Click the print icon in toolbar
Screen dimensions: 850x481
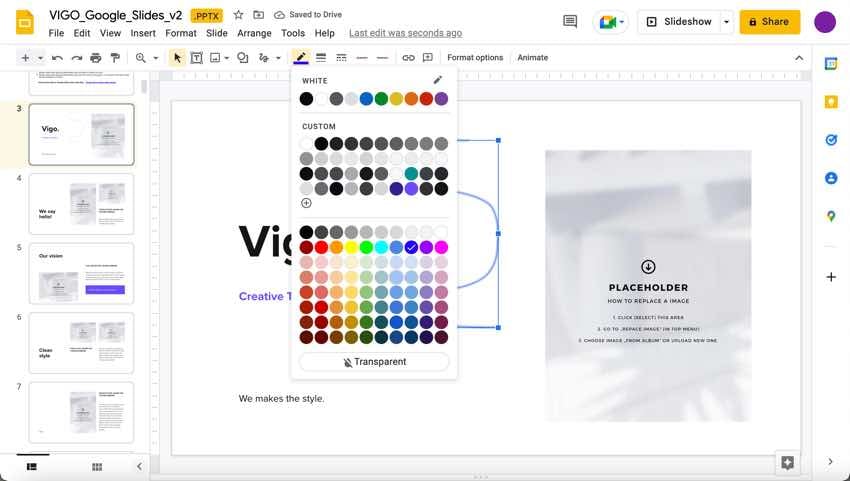click(95, 58)
